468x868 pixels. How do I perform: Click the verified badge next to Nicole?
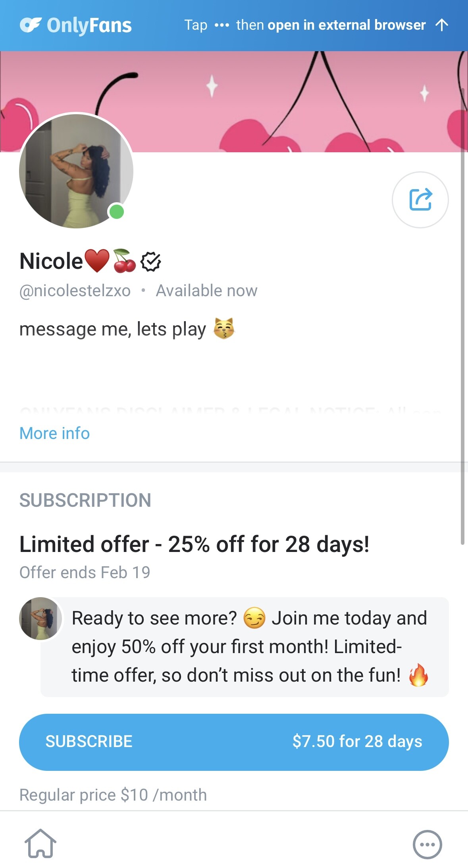tap(150, 261)
